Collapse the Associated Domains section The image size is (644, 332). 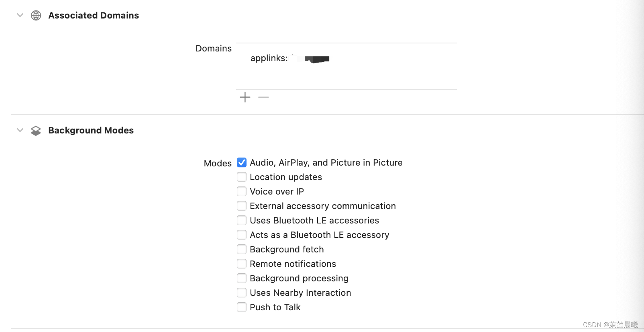(20, 15)
